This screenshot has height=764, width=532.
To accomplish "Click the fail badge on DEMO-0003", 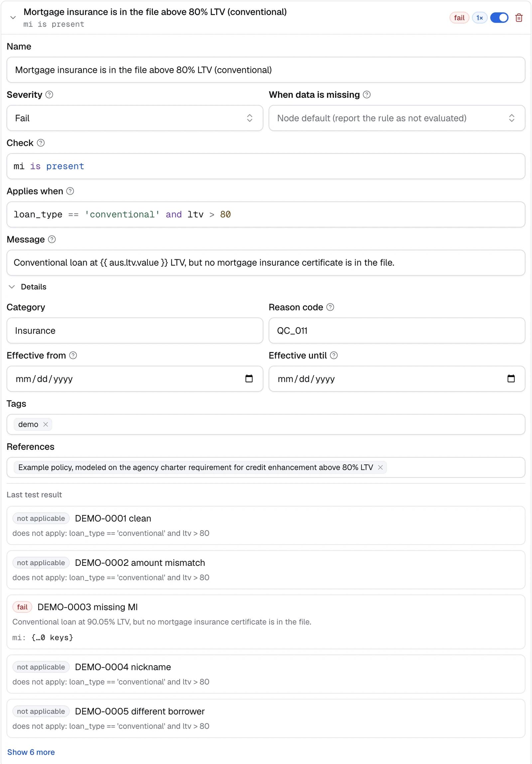I will tap(22, 607).
